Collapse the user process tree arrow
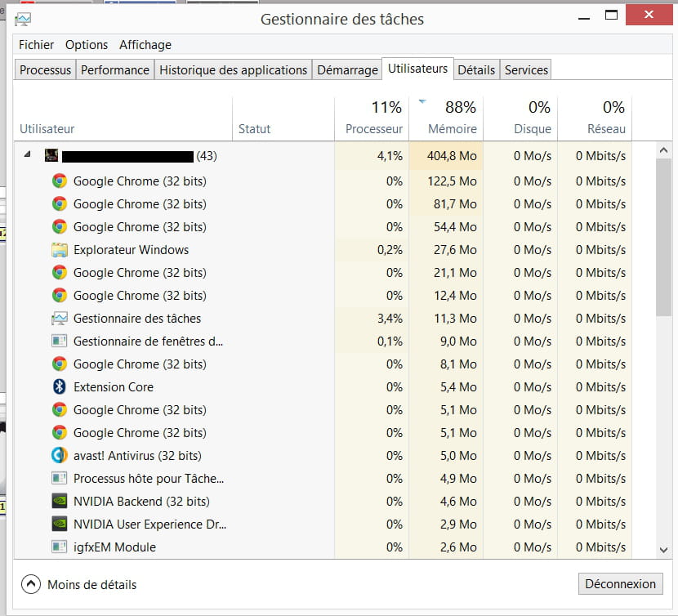The image size is (678, 616). tap(28, 155)
